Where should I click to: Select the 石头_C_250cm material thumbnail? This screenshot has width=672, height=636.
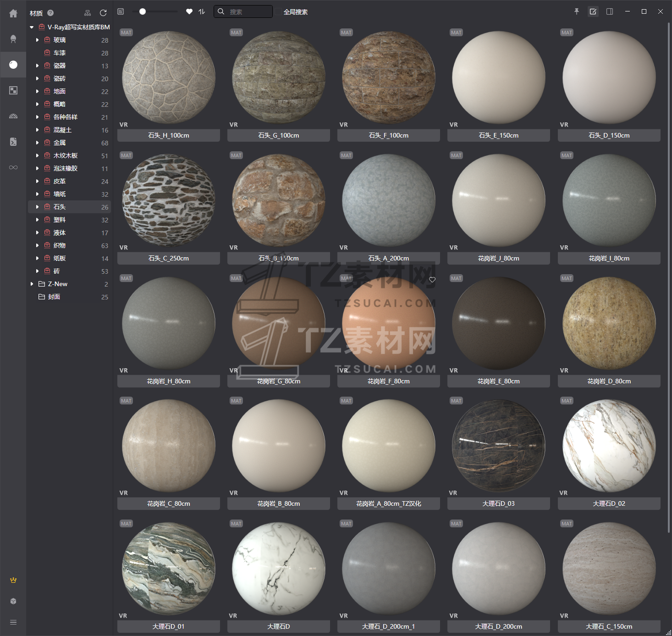[169, 201]
